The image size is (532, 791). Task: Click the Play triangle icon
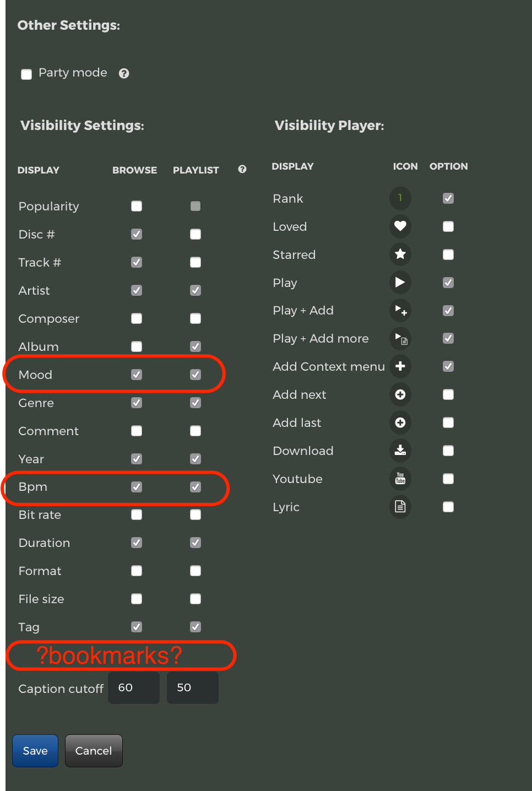pyautogui.click(x=400, y=282)
